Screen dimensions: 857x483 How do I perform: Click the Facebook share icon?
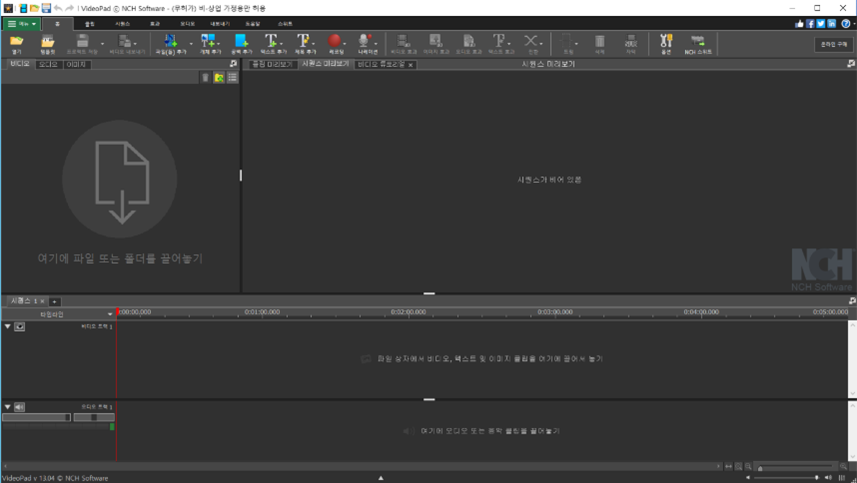pyautogui.click(x=811, y=23)
